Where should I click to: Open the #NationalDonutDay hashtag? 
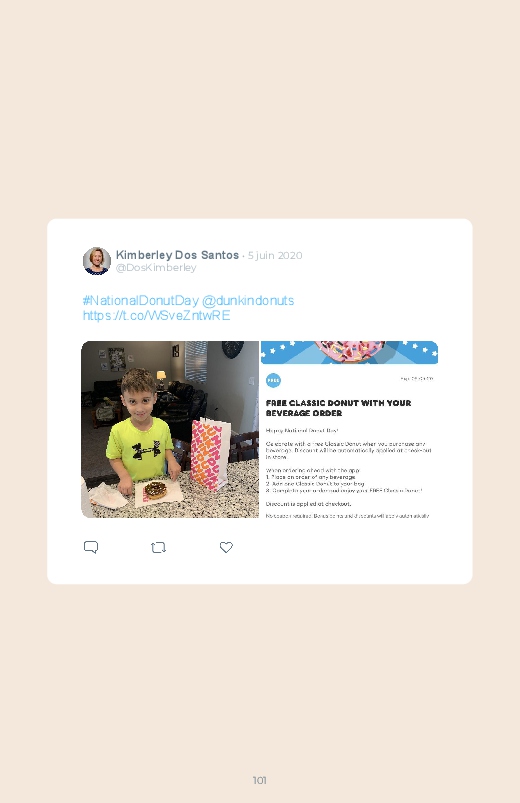(140, 300)
